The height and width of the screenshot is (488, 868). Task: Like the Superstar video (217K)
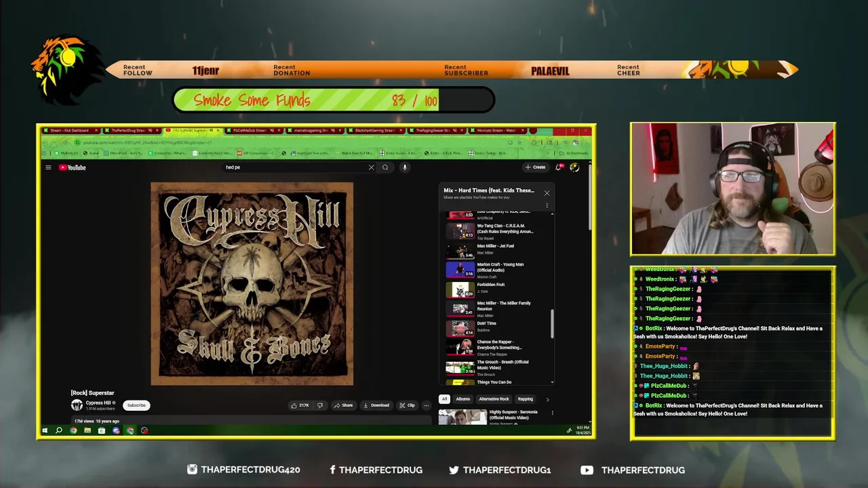pos(300,405)
